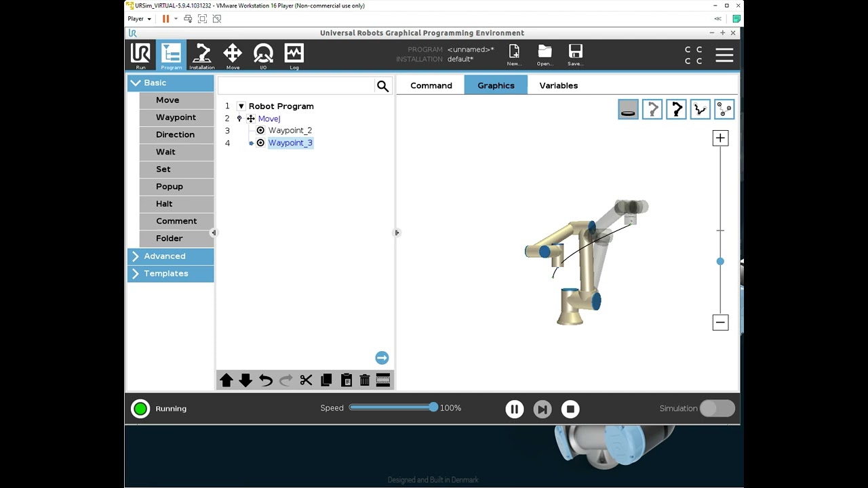Viewport: 868px width, 488px height.
Task: Move node down with down arrow
Action: click(x=245, y=380)
